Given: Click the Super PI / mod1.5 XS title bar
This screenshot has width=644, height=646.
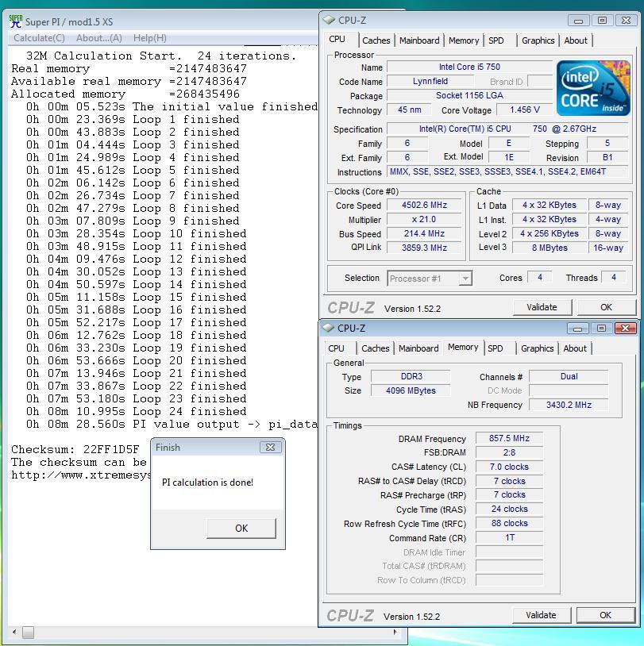Looking at the screenshot, I should click(x=163, y=21).
